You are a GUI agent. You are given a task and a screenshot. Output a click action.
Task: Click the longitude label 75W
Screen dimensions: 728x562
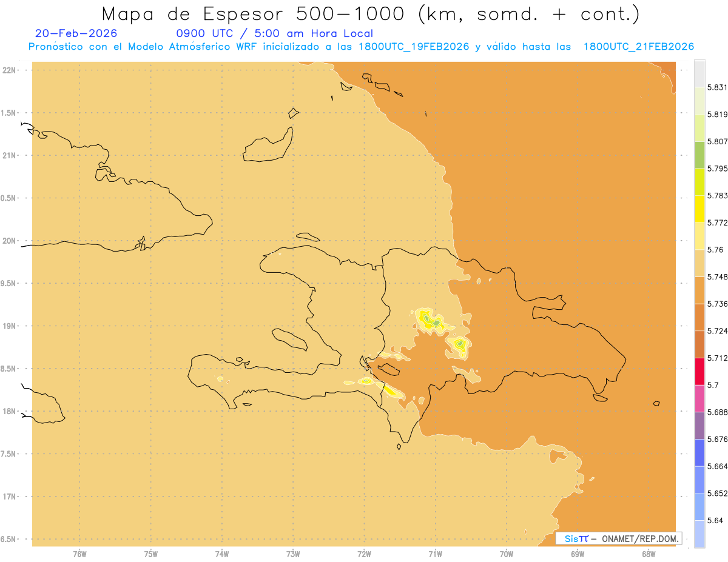tap(151, 554)
